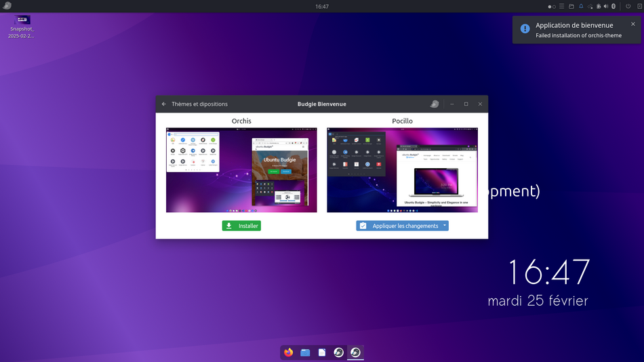Open the three-line menu applet in the top panel

point(561,6)
